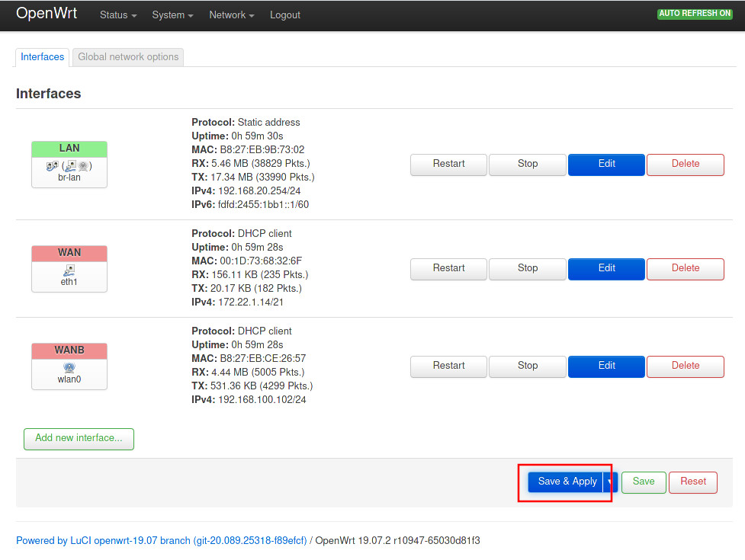Click WANB TX 531.36 KB value
This screenshot has height=560, width=745.
point(262,386)
